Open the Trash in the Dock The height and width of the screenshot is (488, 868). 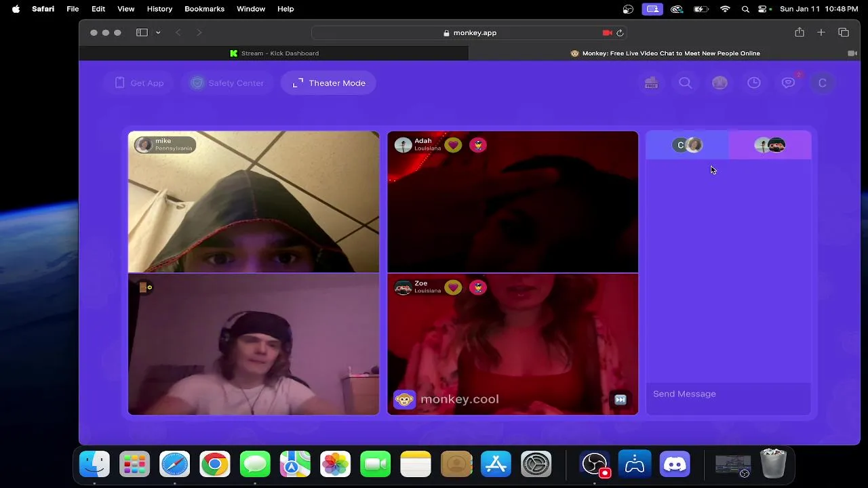pyautogui.click(x=773, y=464)
